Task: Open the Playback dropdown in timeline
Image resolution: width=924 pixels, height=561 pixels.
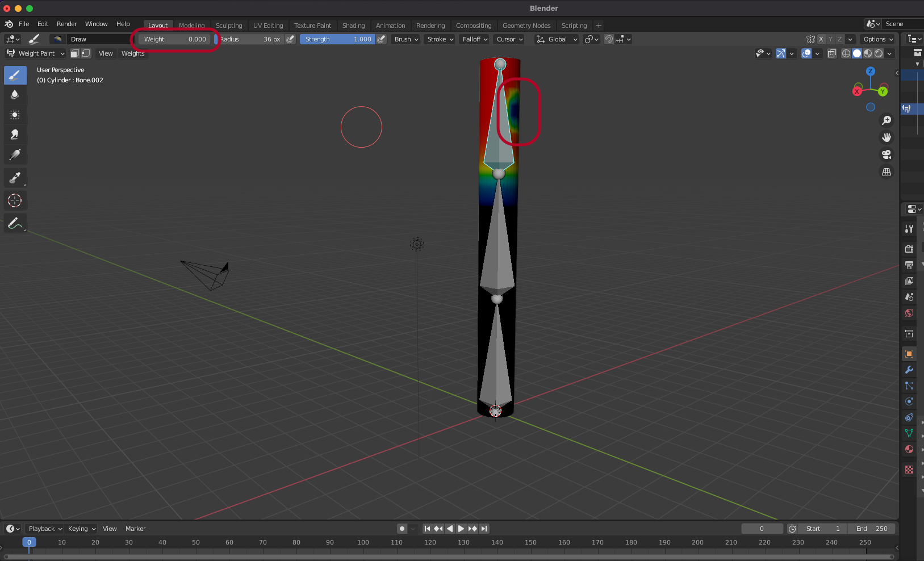Action: point(45,529)
